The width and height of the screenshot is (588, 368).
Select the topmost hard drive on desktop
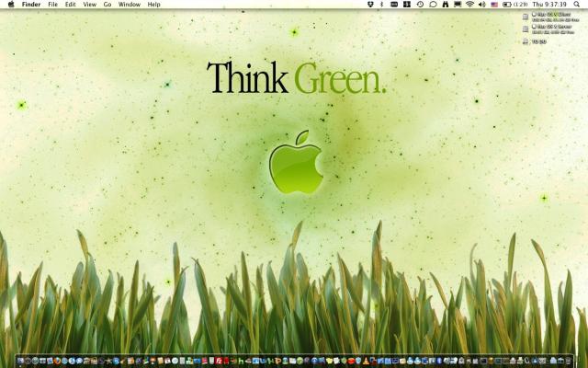pyautogui.click(x=526, y=17)
